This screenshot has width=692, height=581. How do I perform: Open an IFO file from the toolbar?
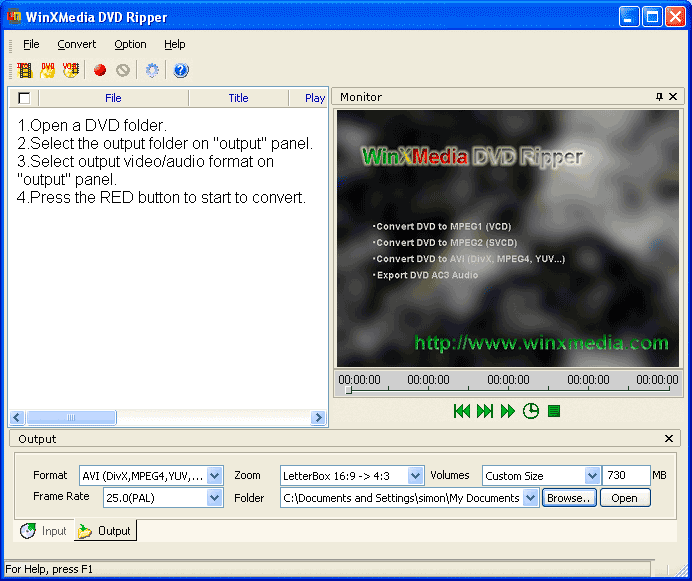point(25,70)
